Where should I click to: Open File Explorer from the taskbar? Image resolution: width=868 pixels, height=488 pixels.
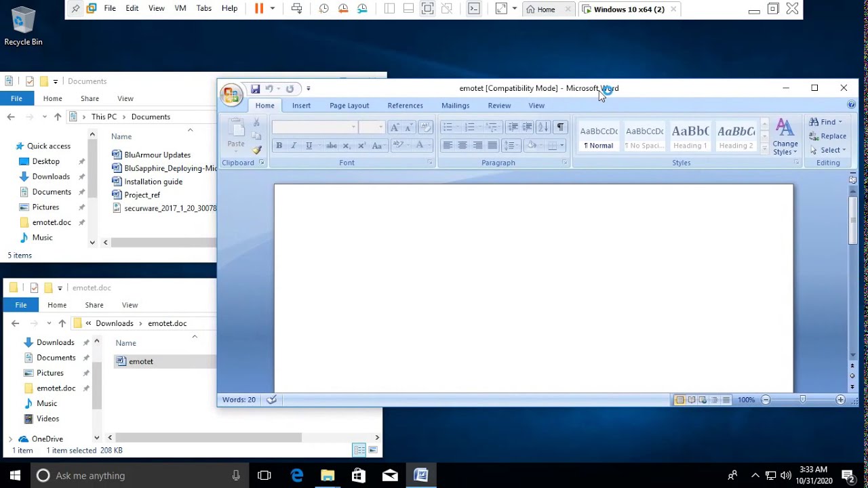pyautogui.click(x=328, y=476)
